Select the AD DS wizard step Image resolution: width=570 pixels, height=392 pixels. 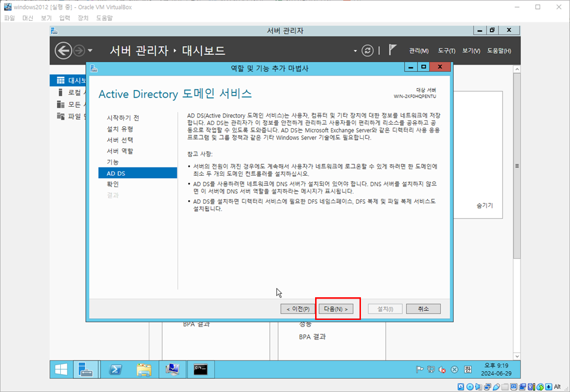point(138,173)
